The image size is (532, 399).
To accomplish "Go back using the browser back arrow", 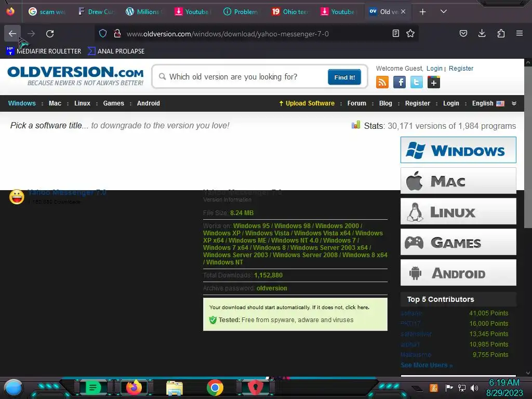I will (x=12, y=34).
